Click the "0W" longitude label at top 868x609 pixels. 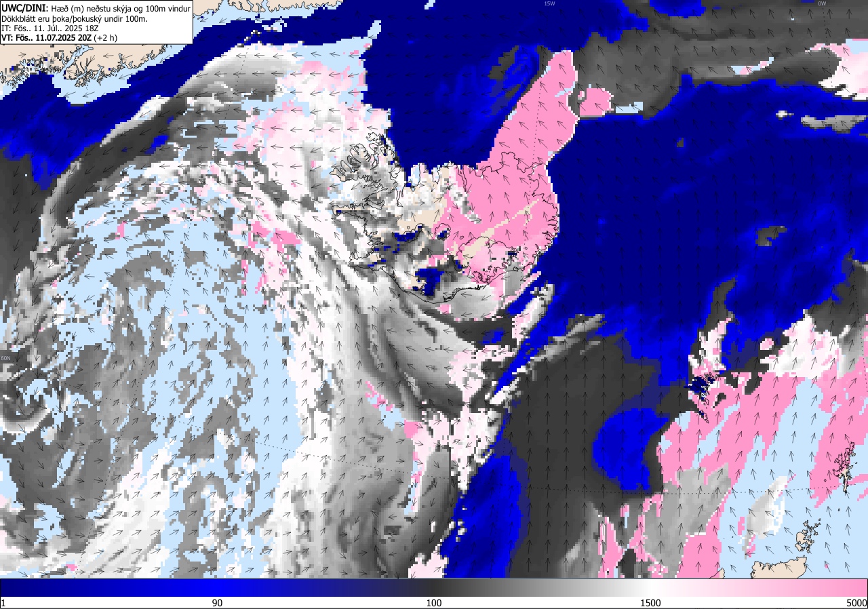tap(822, 3)
